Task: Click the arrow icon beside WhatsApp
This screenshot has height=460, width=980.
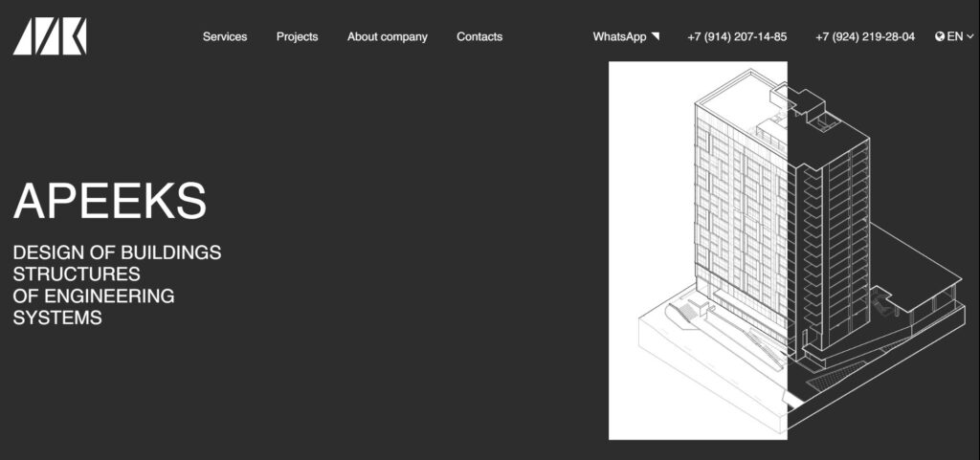Action: point(656,37)
